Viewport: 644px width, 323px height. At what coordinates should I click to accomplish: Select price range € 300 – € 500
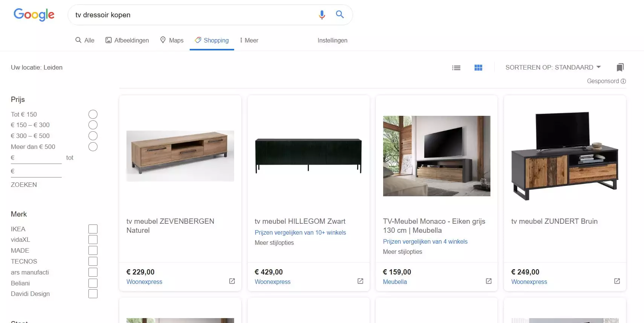(x=93, y=136)
